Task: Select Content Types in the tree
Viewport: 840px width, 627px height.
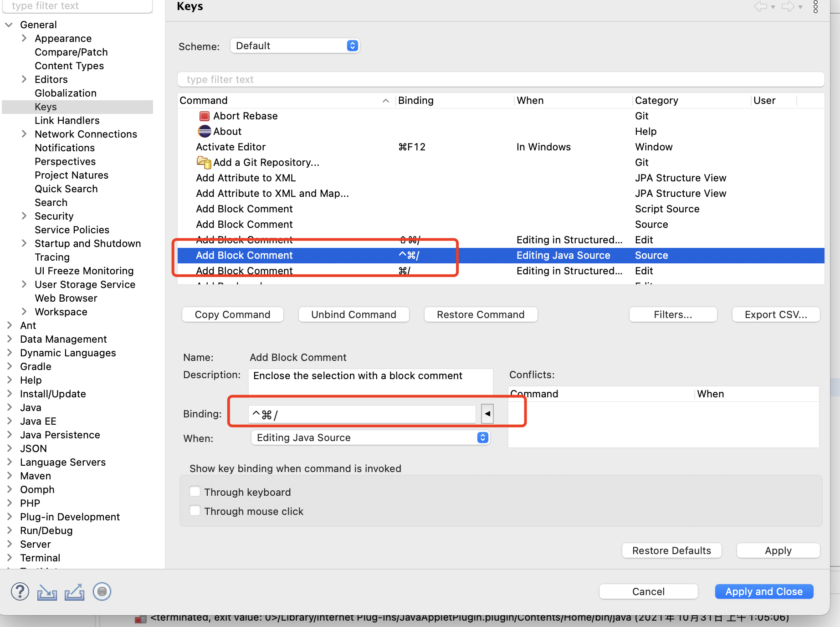Action: click(69, 66)
